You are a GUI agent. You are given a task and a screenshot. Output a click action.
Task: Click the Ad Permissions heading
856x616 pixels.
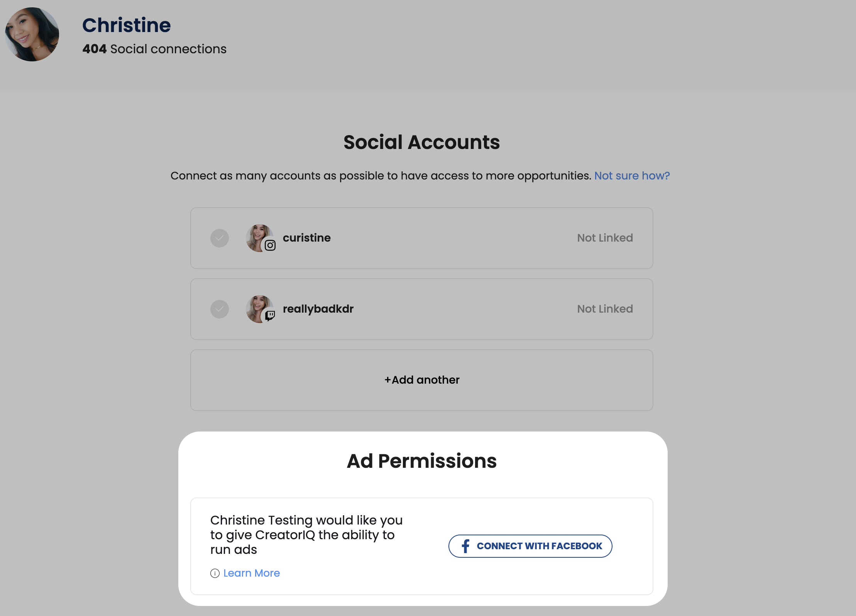coord(422,461)
